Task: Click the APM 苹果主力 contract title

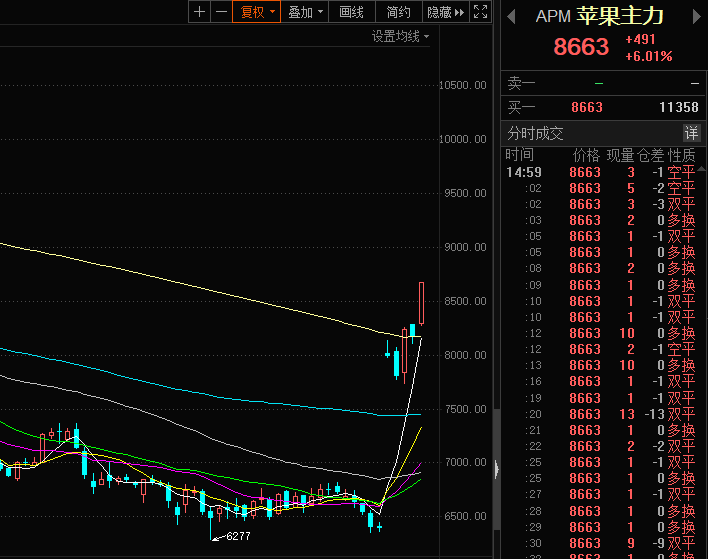Action: pos(599,16)
